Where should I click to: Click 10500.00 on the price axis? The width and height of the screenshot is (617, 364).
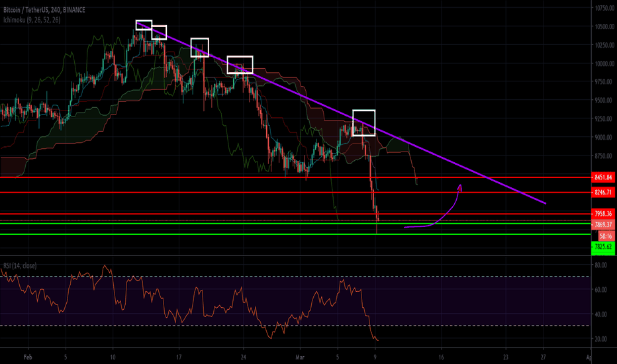pos(604,26)
